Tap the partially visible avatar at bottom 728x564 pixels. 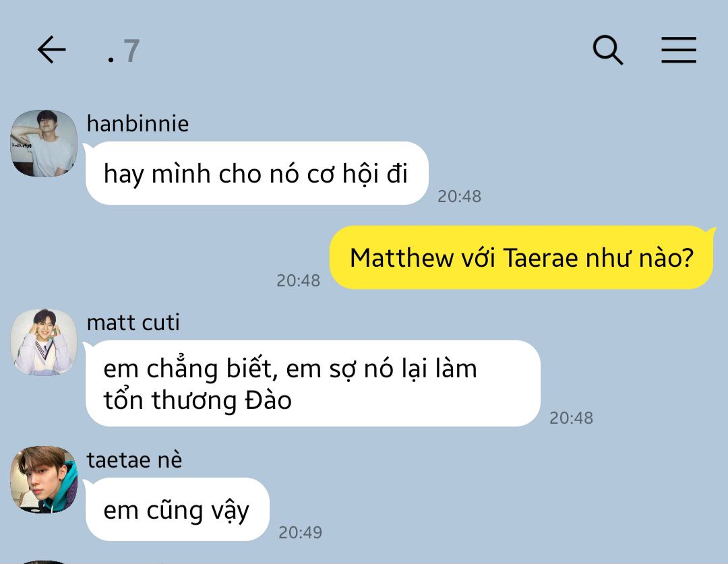(x=44, y=562)
